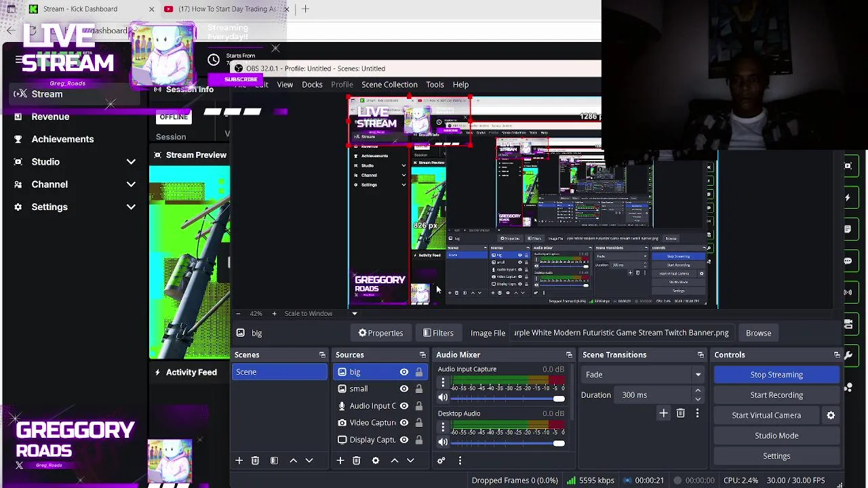Add a new source in Sources dock
This screenshot has height=488, width=868.
[x=340, y=461]
